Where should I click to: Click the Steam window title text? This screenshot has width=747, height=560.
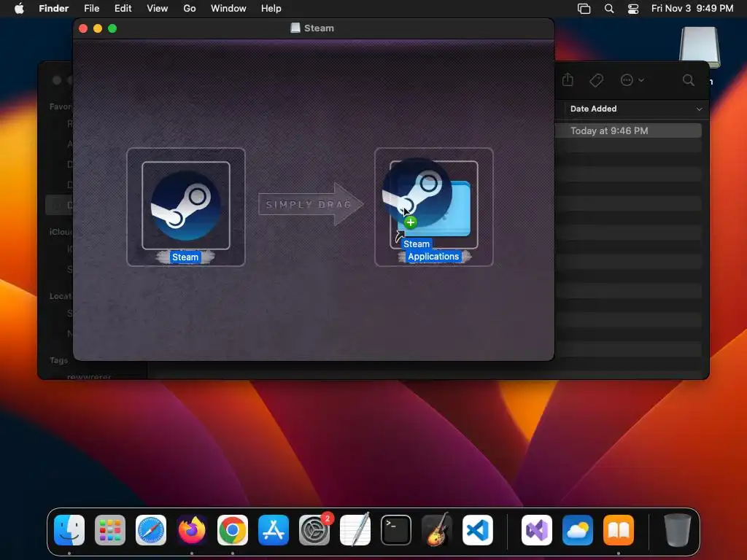pyautogui.click(x=319, y=28)
